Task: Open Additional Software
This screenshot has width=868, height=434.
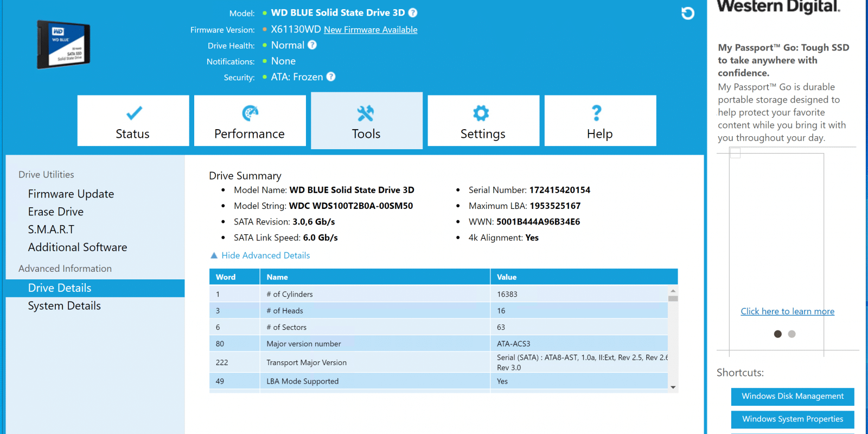Action: point(78,247)
